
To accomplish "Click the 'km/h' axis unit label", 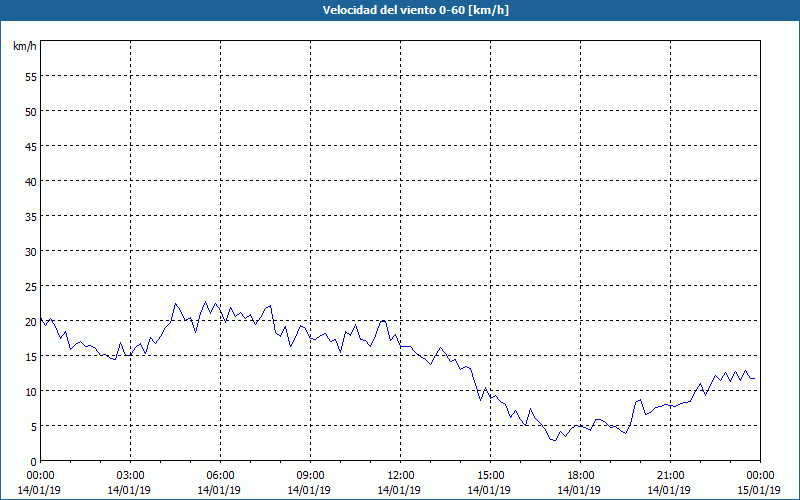I will (25, 46).
